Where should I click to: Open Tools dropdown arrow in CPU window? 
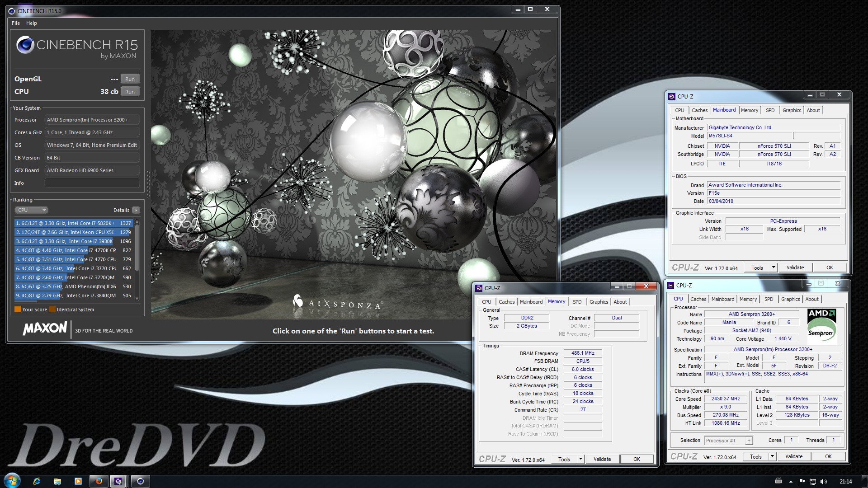(x=772, y=456)
